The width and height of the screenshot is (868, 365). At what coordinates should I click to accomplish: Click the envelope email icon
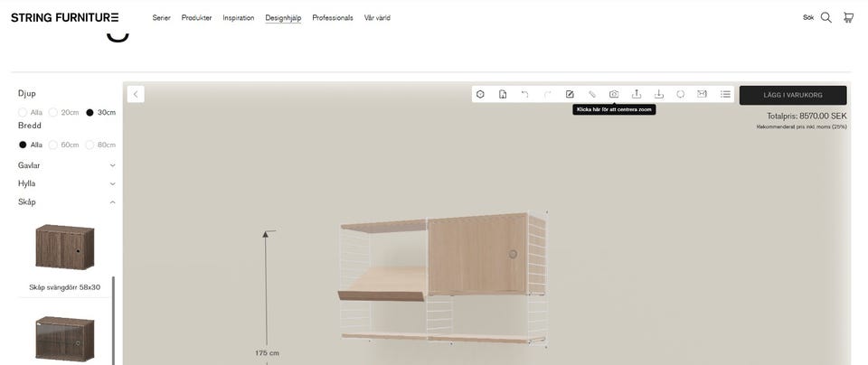[703, 94]
